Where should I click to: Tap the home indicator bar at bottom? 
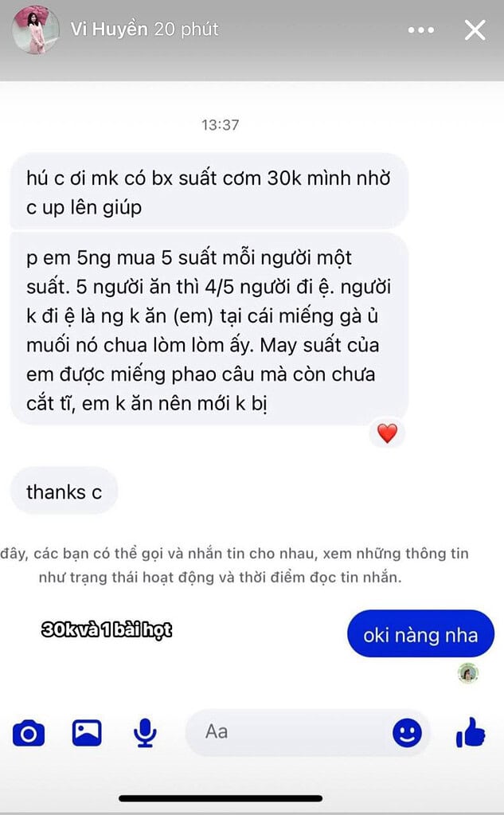coord(221,797)
